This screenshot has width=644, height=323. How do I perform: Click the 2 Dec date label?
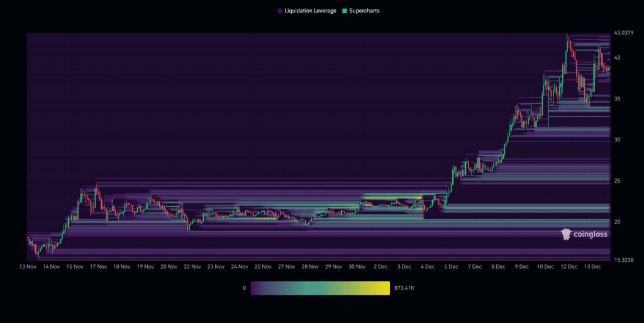click(380, 267)
